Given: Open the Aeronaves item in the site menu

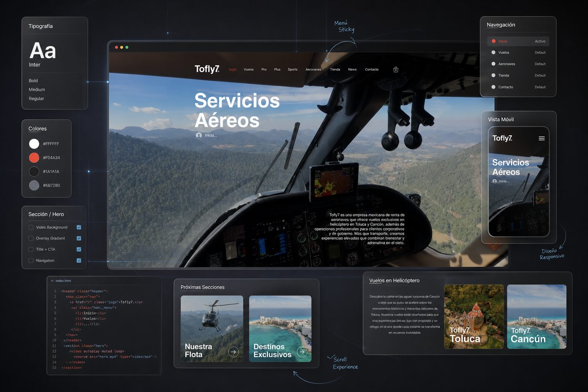Looking at the screenshot, I should (x=313, y=69).
